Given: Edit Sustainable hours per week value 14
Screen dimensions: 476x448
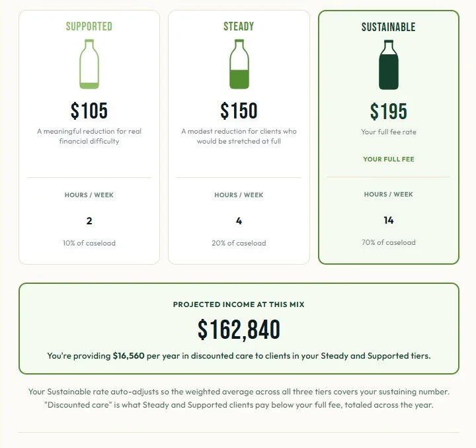Looking at the screenshot, I should [389, 220].
